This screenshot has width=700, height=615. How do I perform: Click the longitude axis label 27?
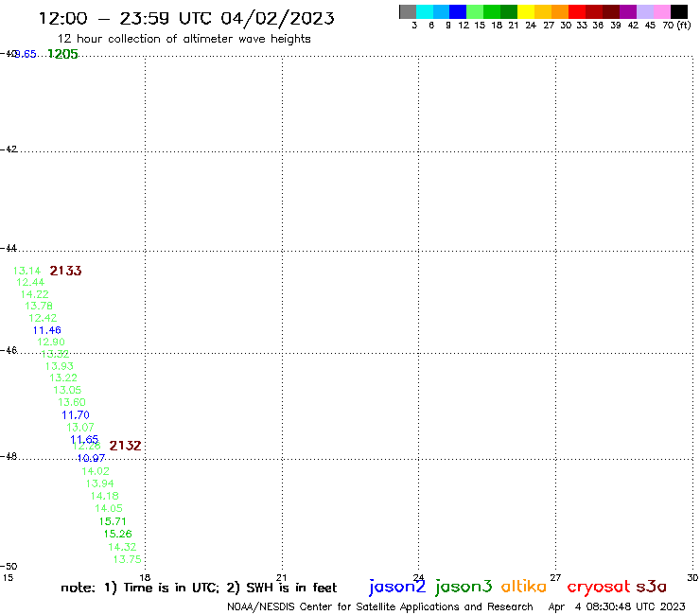click(555, 577)
